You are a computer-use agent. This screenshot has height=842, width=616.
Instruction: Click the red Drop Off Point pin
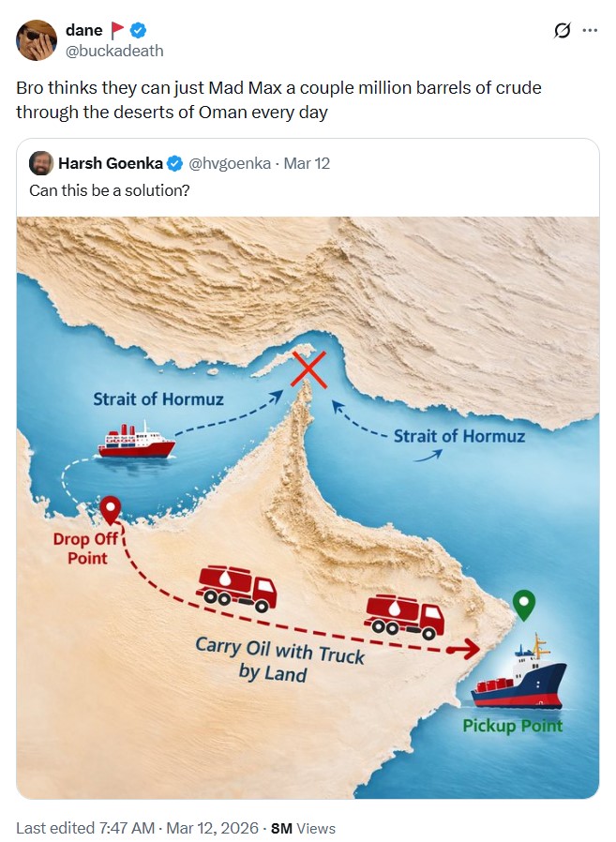112,511
